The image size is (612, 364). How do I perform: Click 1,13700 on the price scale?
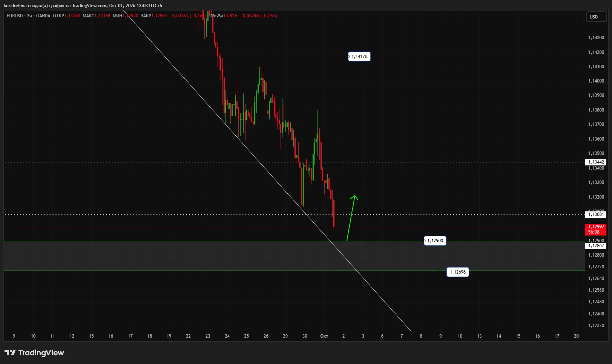[596, 124]
